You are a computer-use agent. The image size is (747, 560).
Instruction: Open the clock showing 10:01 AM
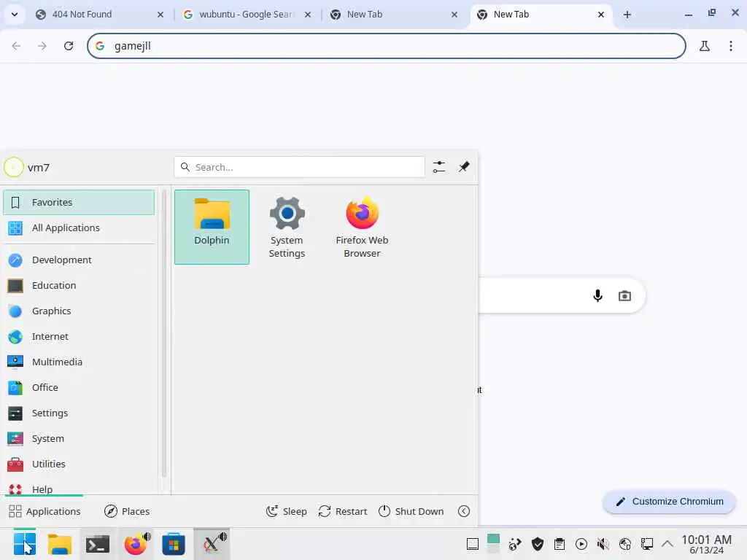tap(706, 544)
